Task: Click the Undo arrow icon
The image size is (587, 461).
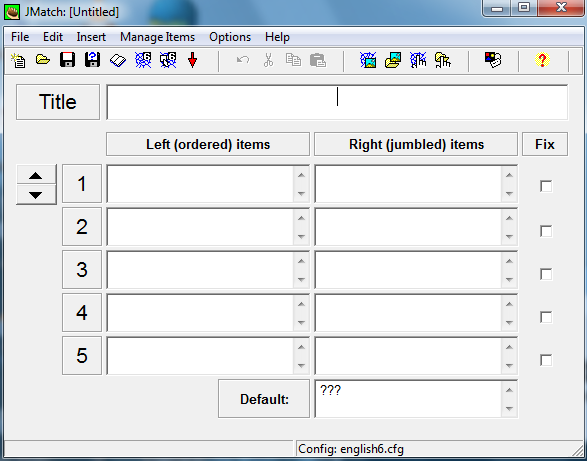Action: [x=243, y=60]
